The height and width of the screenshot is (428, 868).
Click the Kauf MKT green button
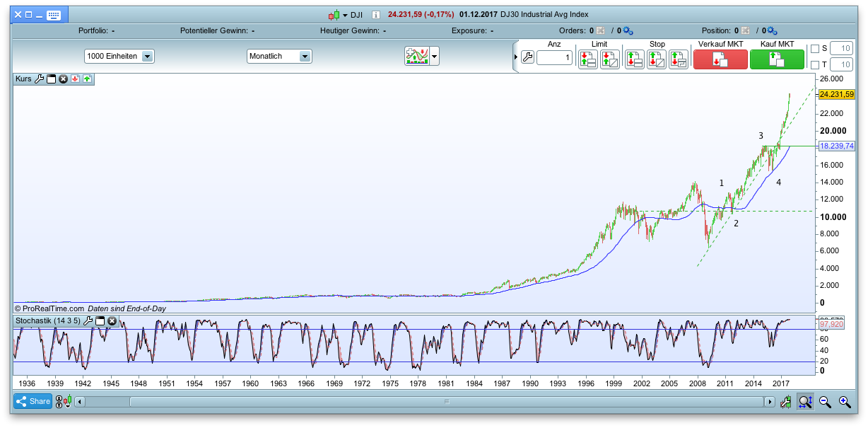pyautogui.click(x=777, y=59)
